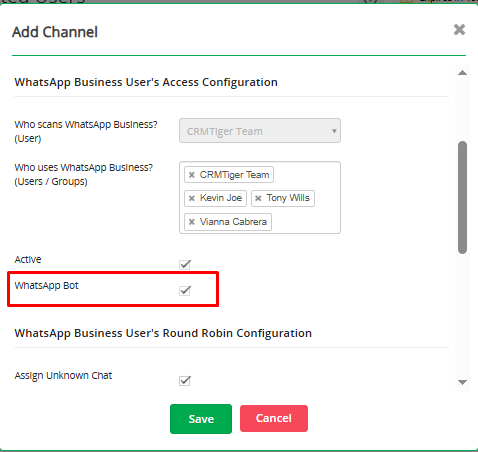
Task: Click the Vianna Cabrera tag label
Action: coord(233,222)
